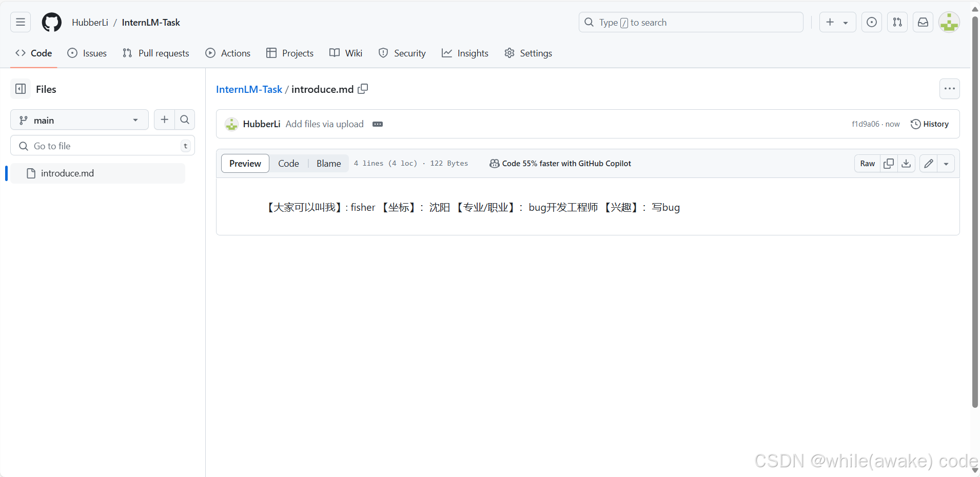980x477 pixels.
Task: View the file History
Action: 929,124
